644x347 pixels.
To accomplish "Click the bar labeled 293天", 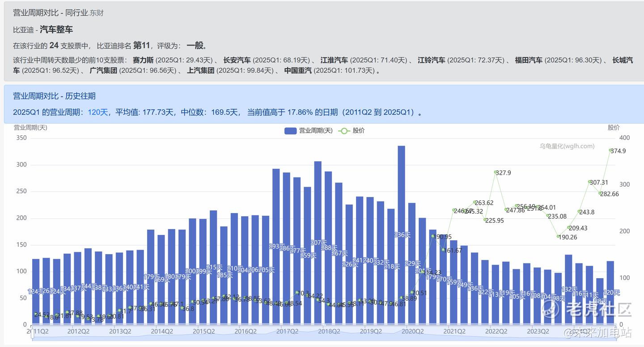I will click(276, 247).
